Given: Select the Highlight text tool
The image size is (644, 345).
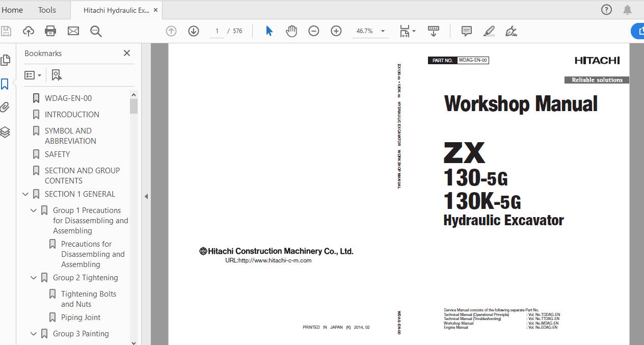Looking at the screenshot, I should pos(489,31).
